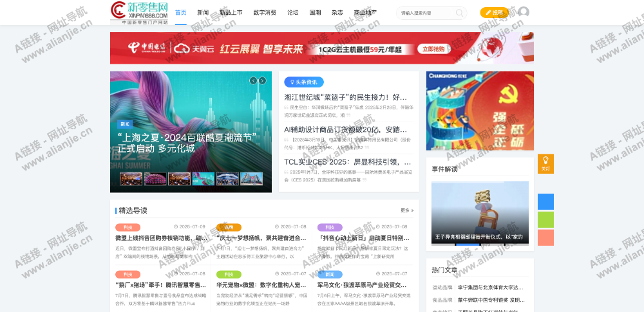Click the salmon floating sidebar square

(x=545, y=237)
